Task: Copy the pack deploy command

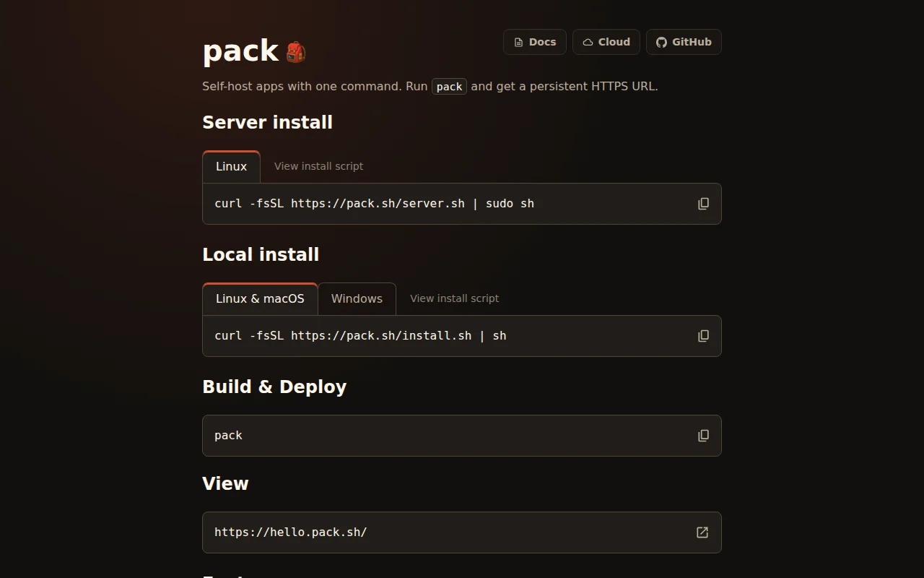Action: point(703,436)
